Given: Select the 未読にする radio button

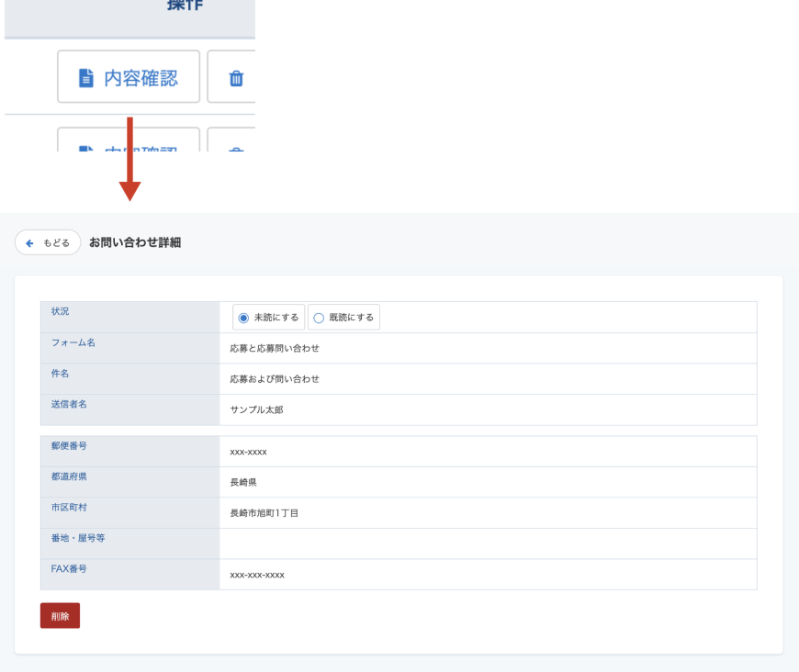Looking at the screenshot, I should pyautogui.click(x=243, y=318).
